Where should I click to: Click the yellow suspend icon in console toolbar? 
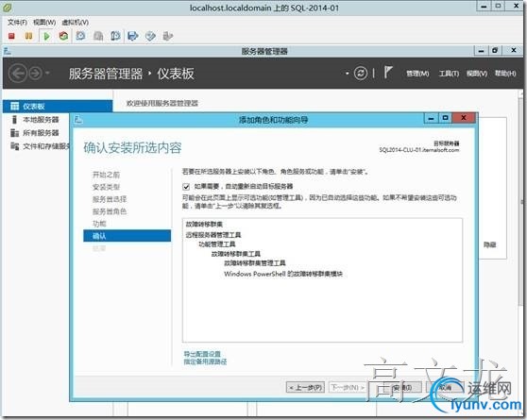[x=29, y=36]
